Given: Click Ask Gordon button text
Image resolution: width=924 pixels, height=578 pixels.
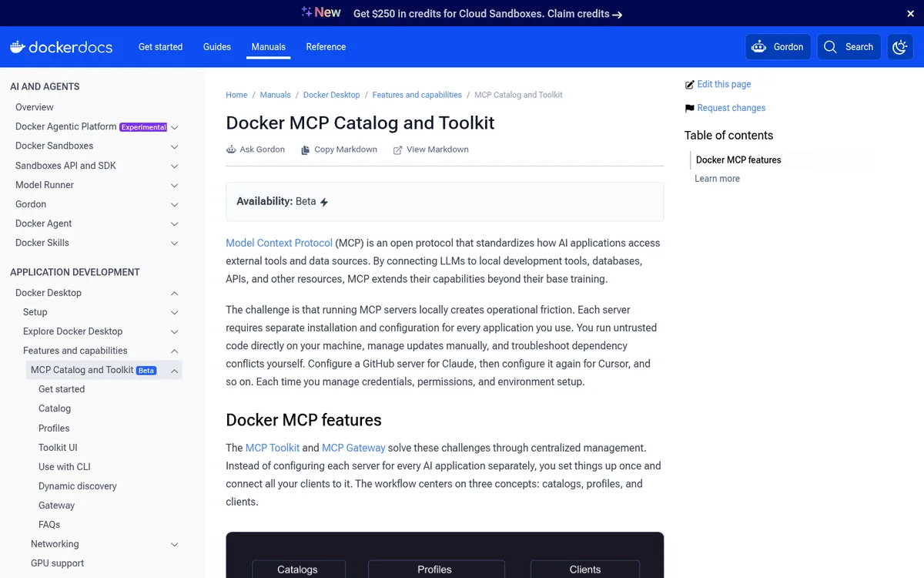Looking at the screenshot, I should click(x=263, y=150).
